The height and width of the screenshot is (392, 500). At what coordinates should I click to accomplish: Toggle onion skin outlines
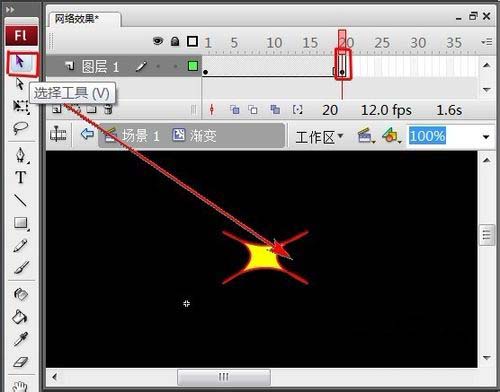pyautogui.click(x=253, y=109)
